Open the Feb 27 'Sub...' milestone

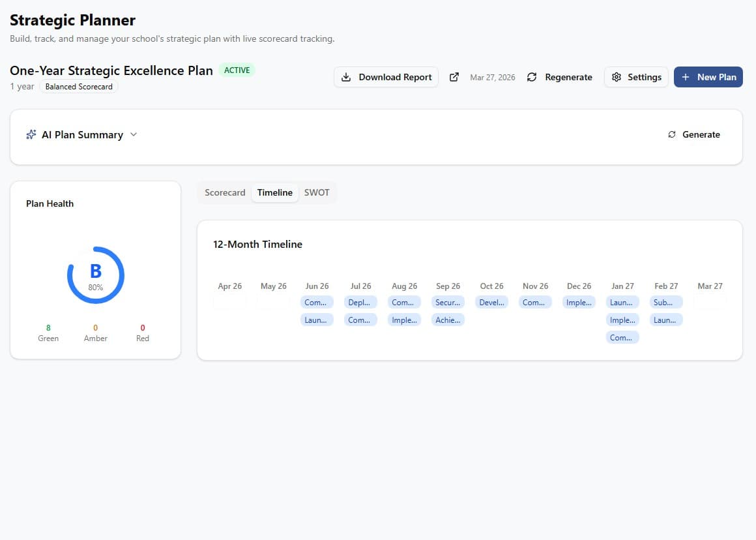[666, 303]
